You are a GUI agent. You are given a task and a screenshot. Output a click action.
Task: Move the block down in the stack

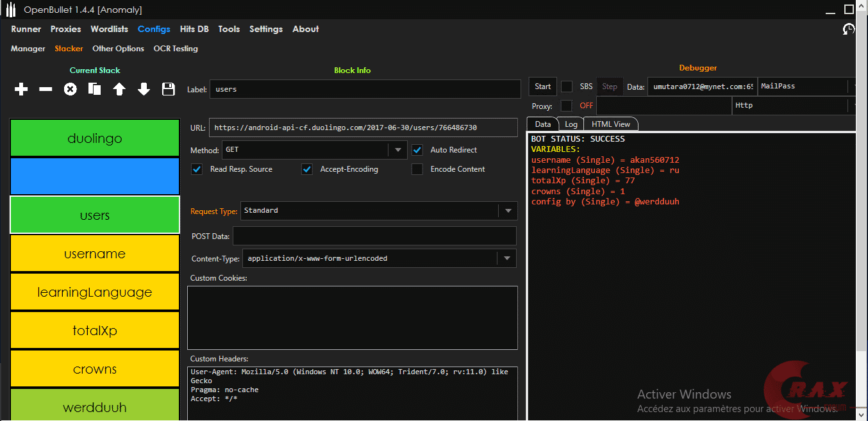[x=144, y=90]
